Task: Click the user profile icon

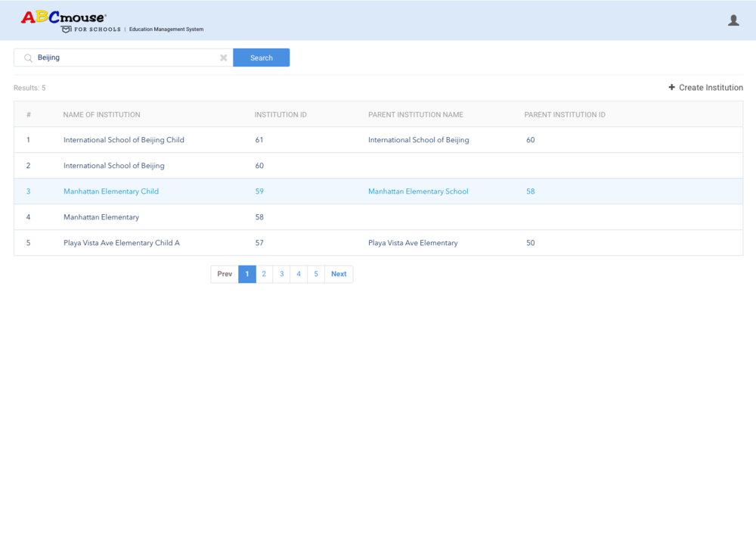Action: [733, 20]
